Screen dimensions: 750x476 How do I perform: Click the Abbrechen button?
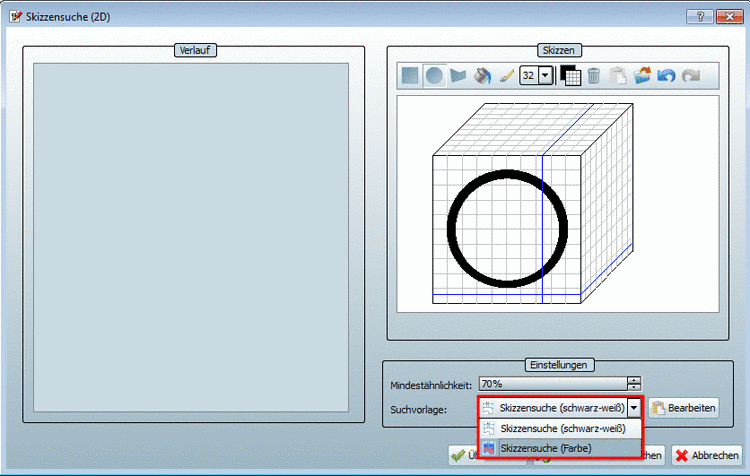707,455
